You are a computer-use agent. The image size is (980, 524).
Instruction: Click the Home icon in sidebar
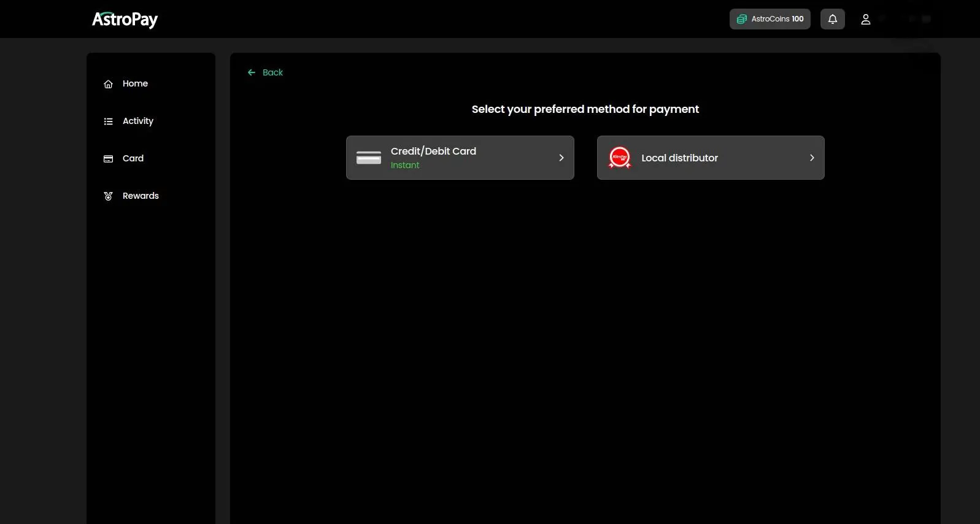pos(109,84)
